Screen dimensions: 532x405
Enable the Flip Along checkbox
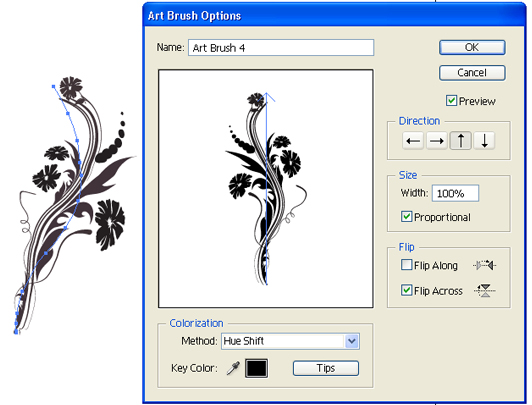coord(406,265)
